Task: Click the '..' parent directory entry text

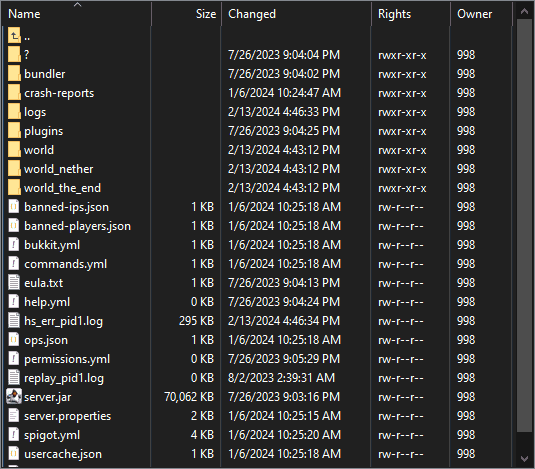Action: (x=27, y=39)
